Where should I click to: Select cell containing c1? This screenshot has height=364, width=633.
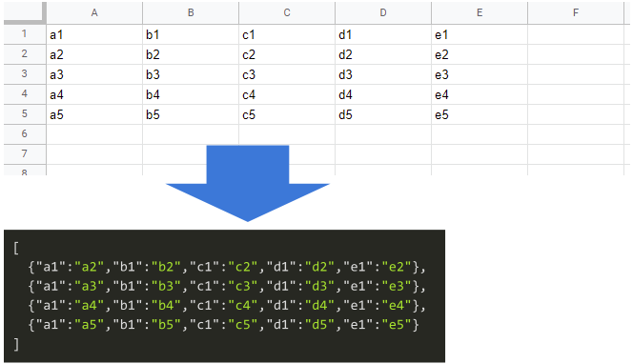[287, 34]
